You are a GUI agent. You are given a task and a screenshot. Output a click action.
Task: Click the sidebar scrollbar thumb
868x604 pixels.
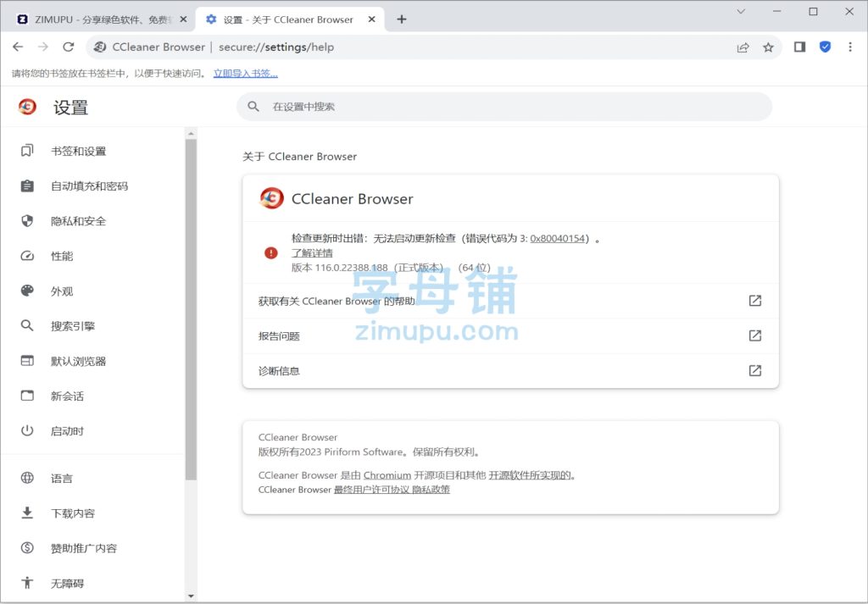coord(191,310)
